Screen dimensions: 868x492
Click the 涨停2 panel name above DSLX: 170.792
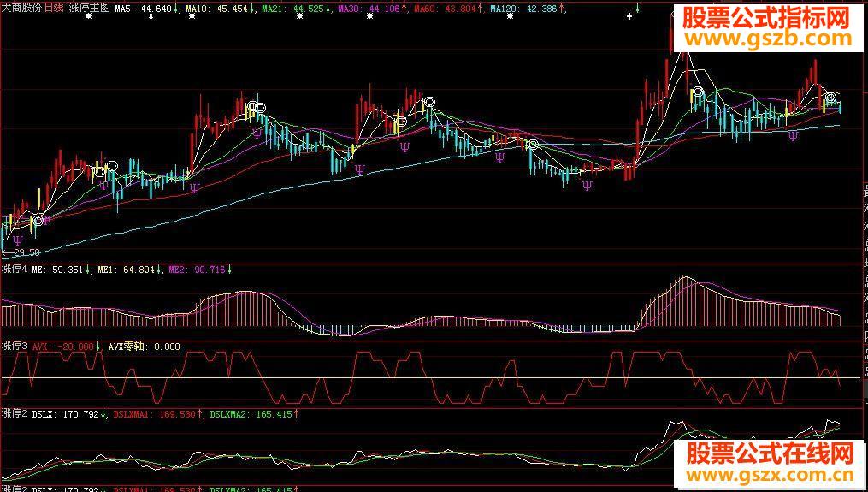click(x=15, y=413)
